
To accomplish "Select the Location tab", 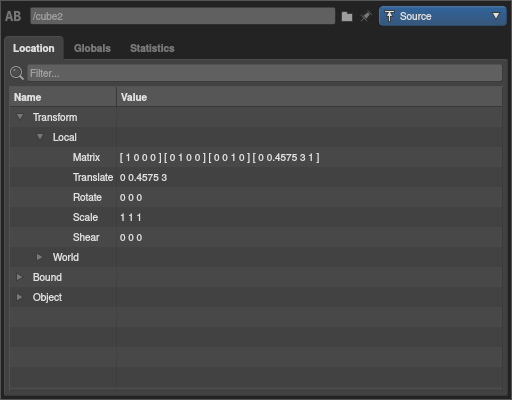I will [34, 48].
